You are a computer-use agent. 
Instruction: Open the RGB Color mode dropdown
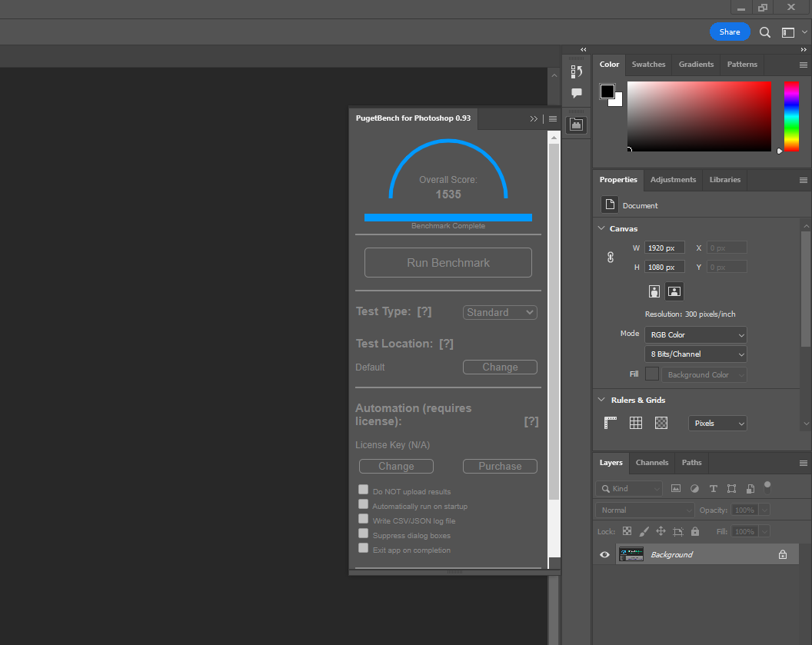click(695, 334)
